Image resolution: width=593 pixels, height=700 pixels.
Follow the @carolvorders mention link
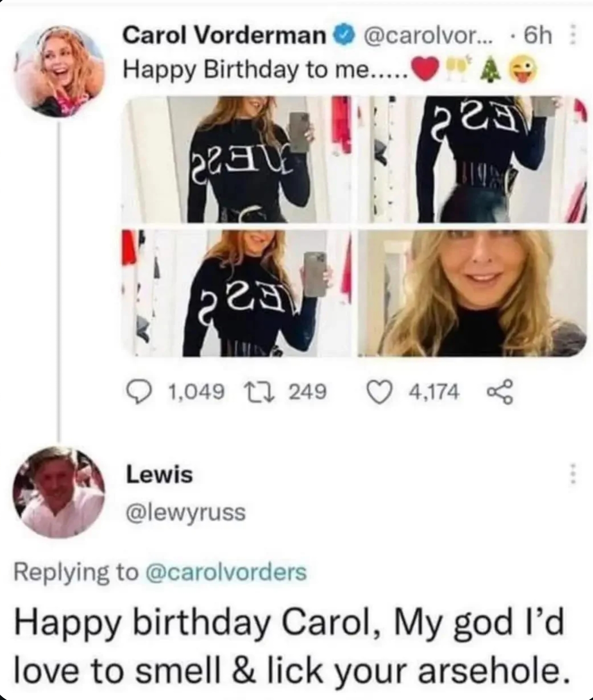226,571
